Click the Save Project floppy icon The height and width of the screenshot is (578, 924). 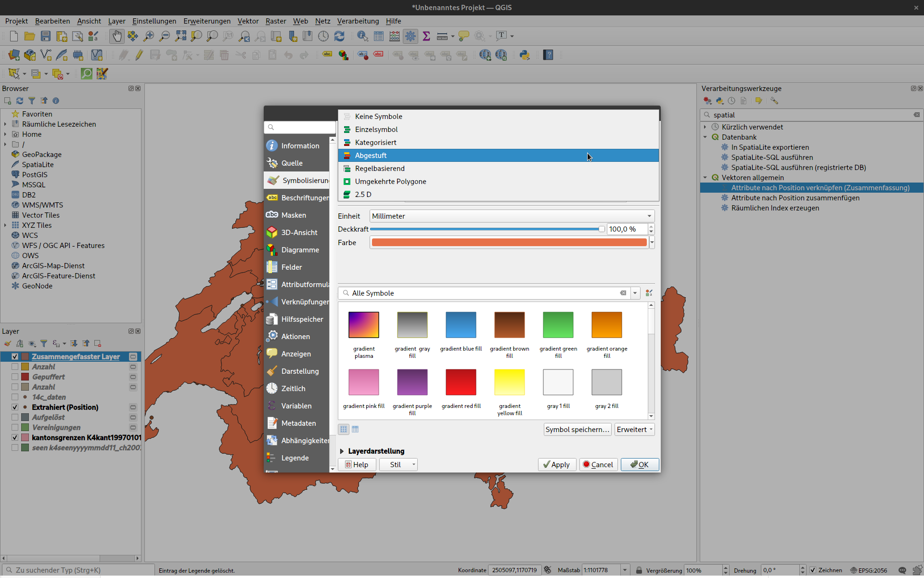click(x=46, y=36)
